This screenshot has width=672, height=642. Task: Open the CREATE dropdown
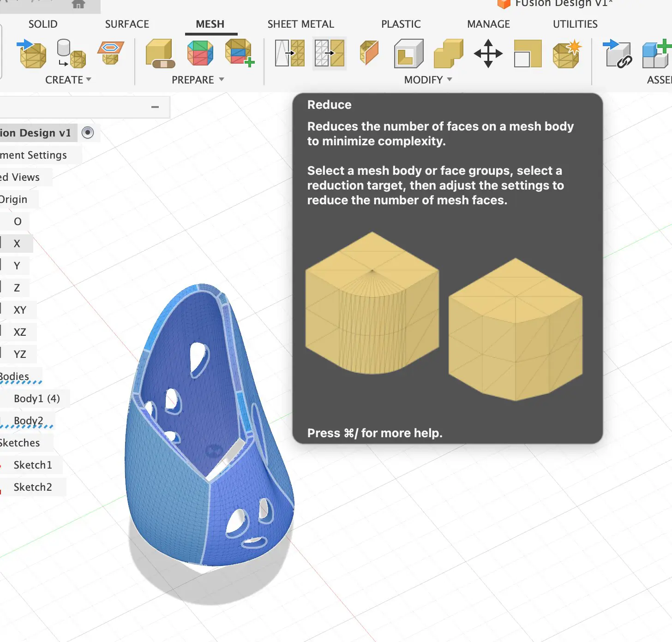(67, 79)
